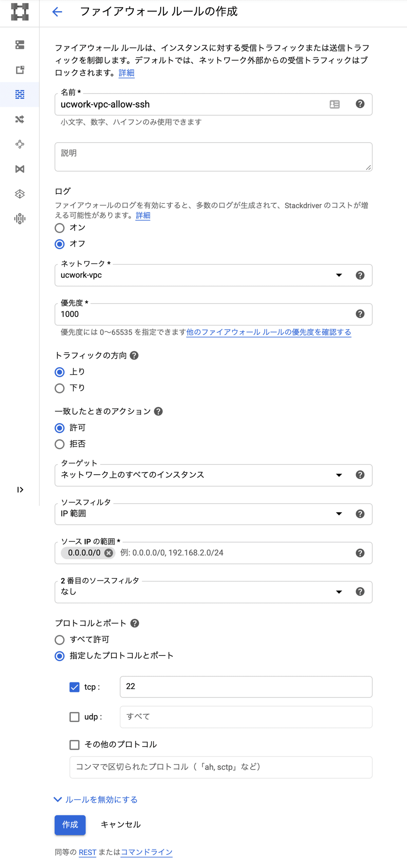Open help icon for the ターゲット field

click(360, 475)
